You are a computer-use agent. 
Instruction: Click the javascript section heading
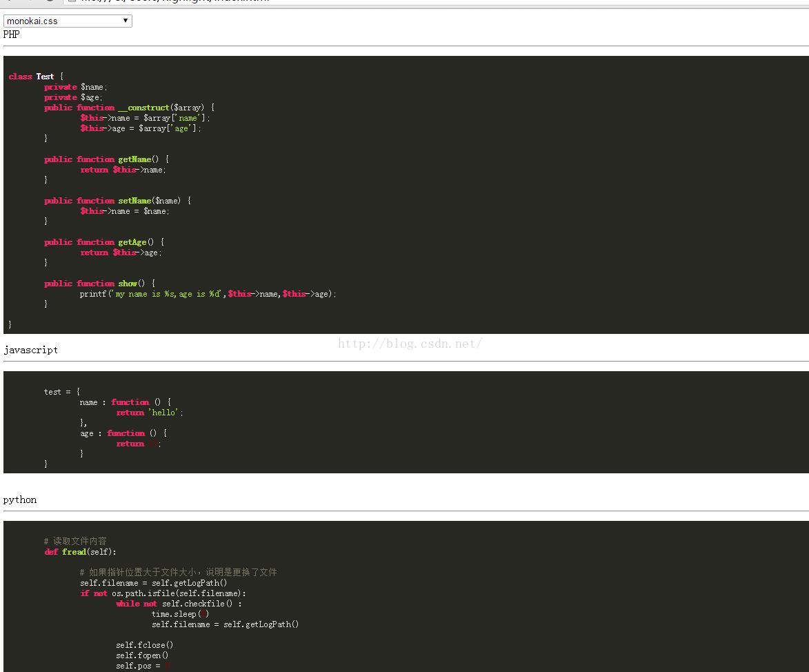[31, 350]
